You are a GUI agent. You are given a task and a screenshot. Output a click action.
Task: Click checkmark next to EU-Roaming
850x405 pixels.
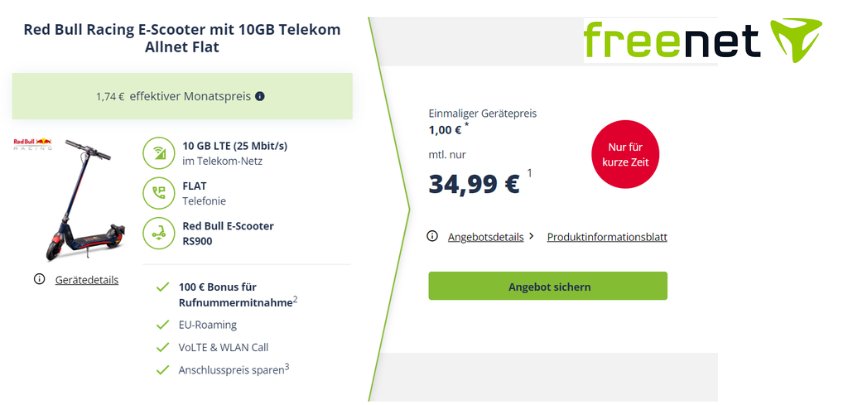162,324
